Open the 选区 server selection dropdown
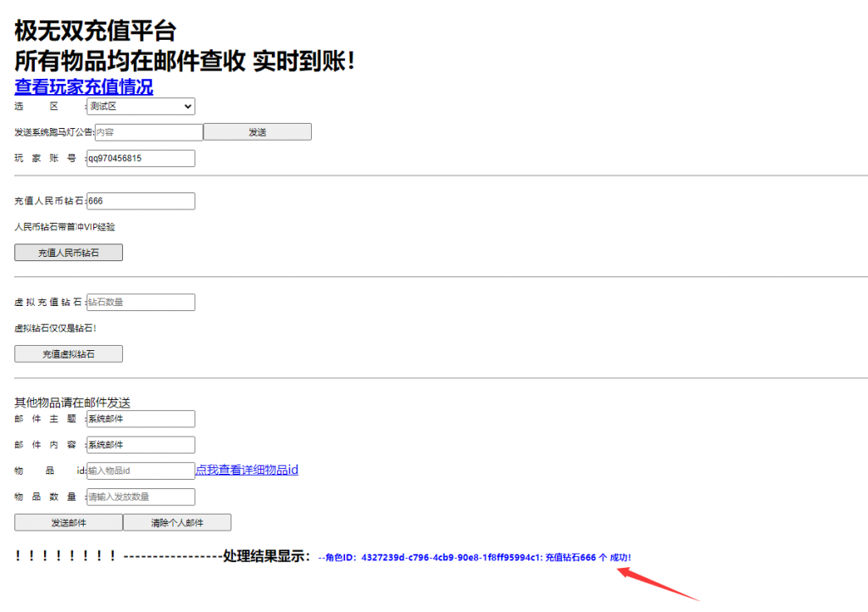Viewport: 868px width, 612px height. click(140, 107)
